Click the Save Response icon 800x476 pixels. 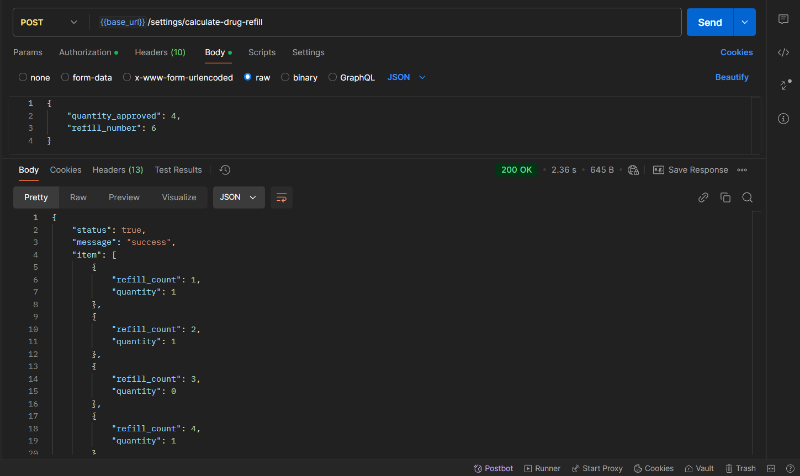click(x=658, y=170)
